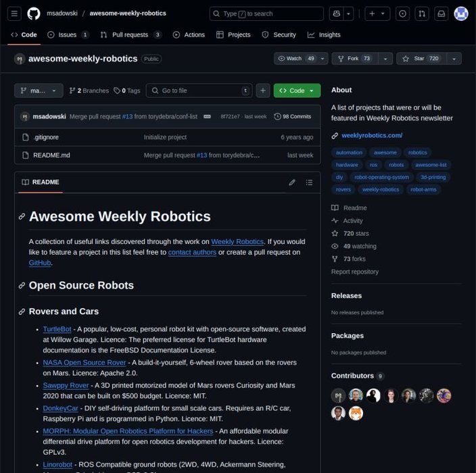Image resolution: width=476 pixels, height=473 pixels.
Task: Expand the Fork options dropdown arrow
Action: 385,59
